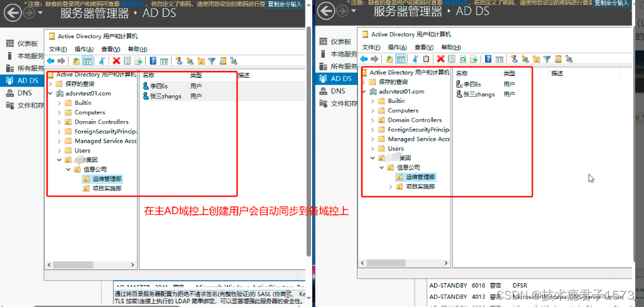The image size is (644, 307).
Task: Click Help question mark in AD-STANDBY window
Action: (x=488, y=59)
